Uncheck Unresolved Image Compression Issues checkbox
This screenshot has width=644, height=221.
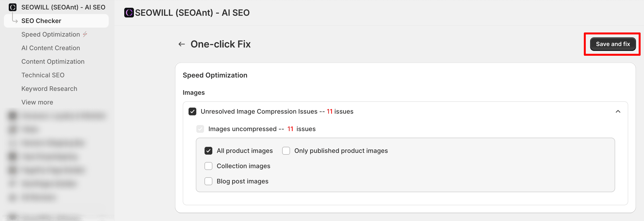(192, 111)
